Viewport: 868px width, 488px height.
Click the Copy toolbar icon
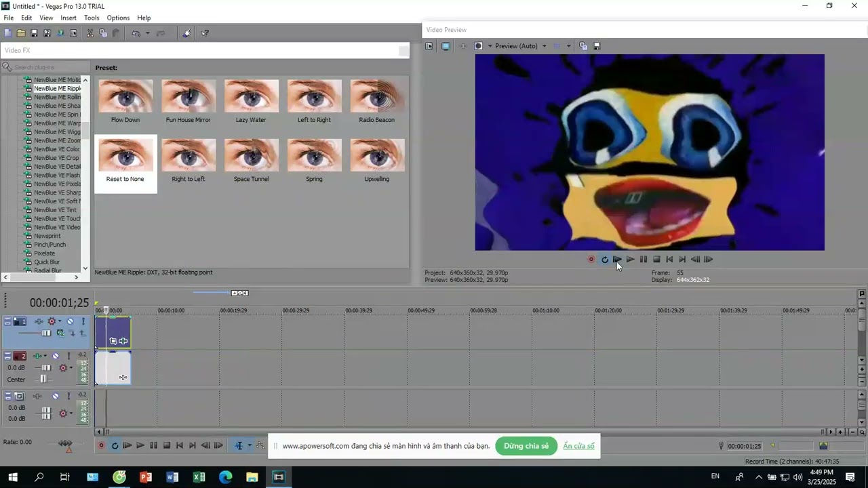pos(103,33)
